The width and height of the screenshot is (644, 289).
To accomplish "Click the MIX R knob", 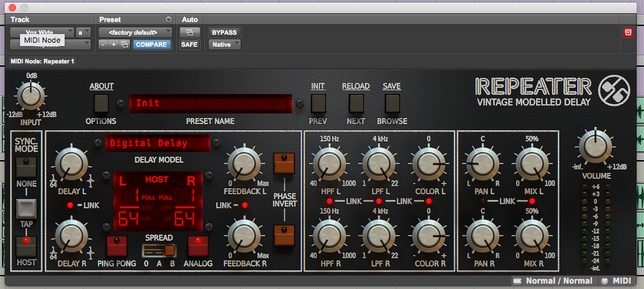I will 532,236.
